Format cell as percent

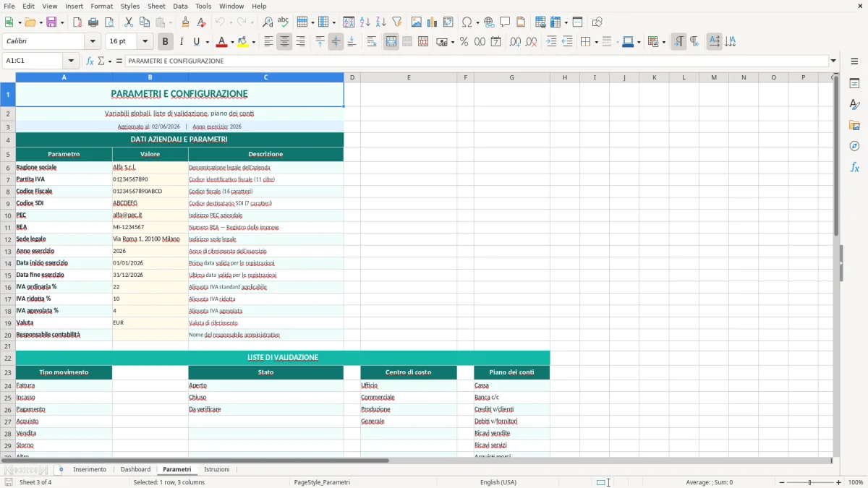click(464, 42)
